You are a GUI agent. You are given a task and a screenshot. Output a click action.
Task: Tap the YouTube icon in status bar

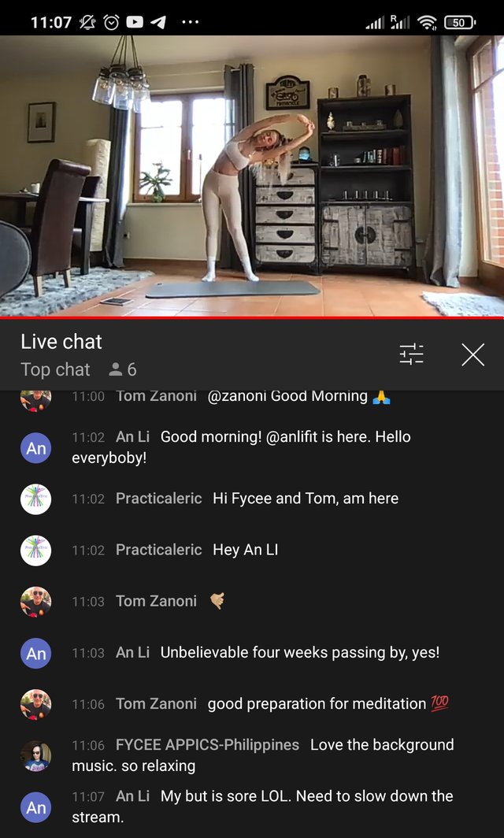tap(135, 22)
